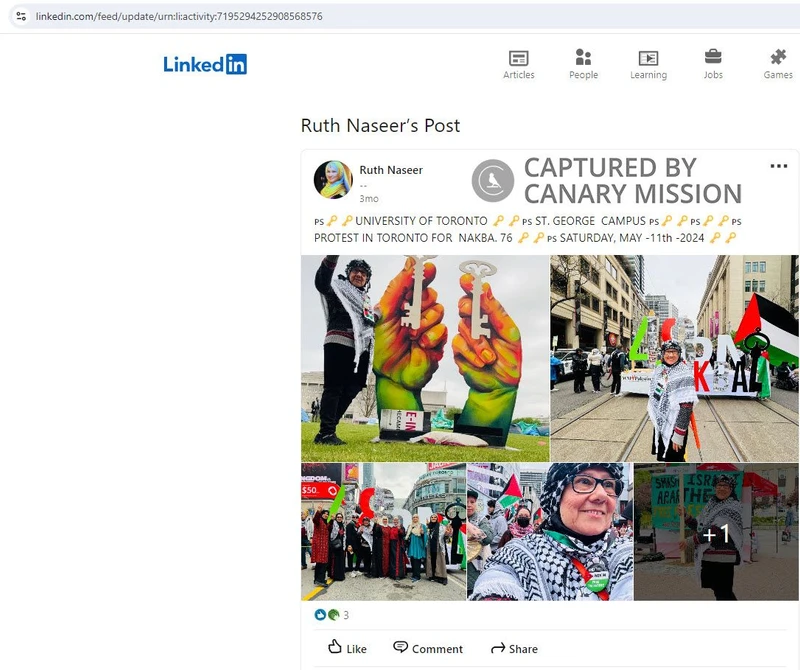
Task: Click the green reaction icon
Action: (x=333, y=615)
